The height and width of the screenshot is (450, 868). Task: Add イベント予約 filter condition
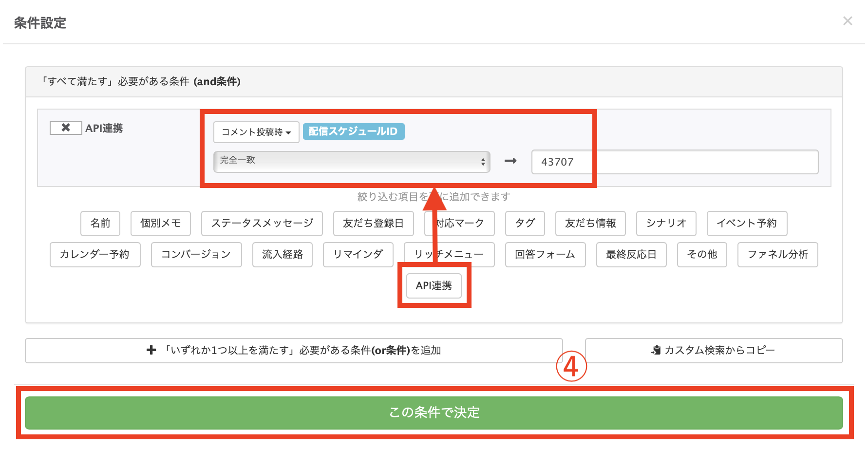(x=747, y=223)
